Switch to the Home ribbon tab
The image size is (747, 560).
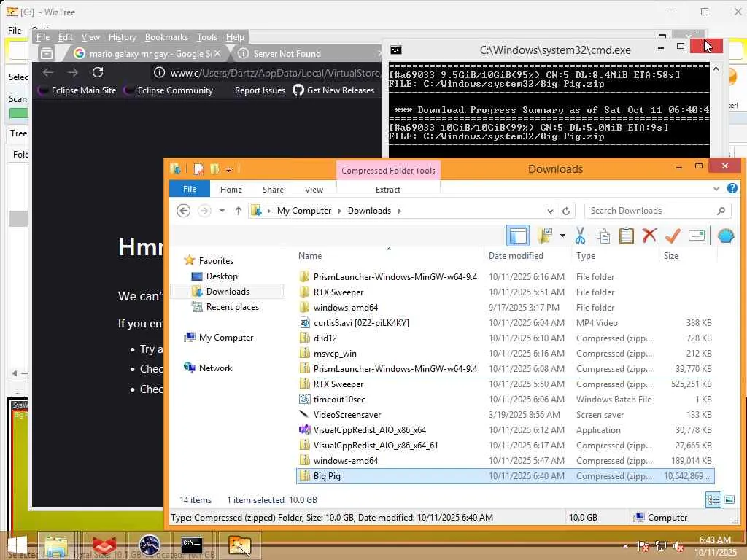[231, 190]
